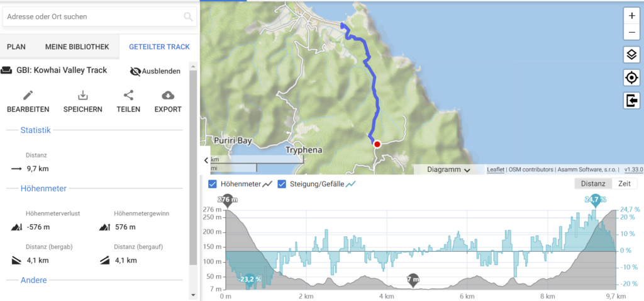
Task: Open the Meine Bibliothek tab
Action: point(77,47)
